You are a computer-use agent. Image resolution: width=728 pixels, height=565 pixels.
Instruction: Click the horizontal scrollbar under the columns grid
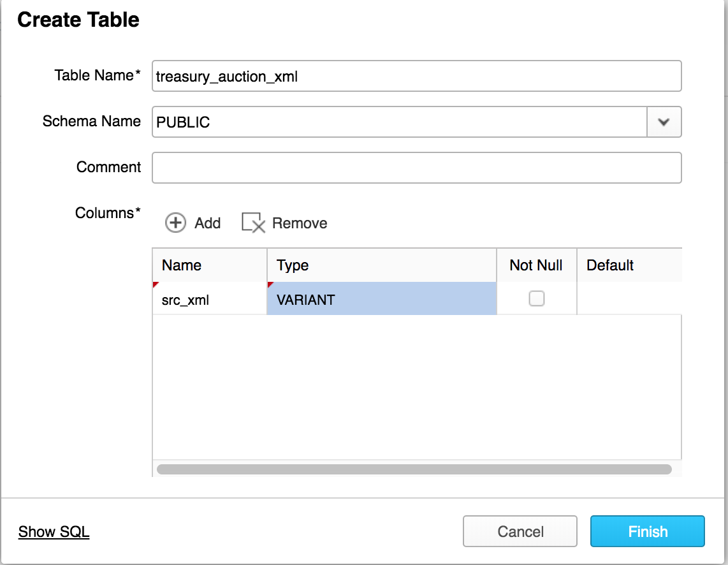(414, 469)
